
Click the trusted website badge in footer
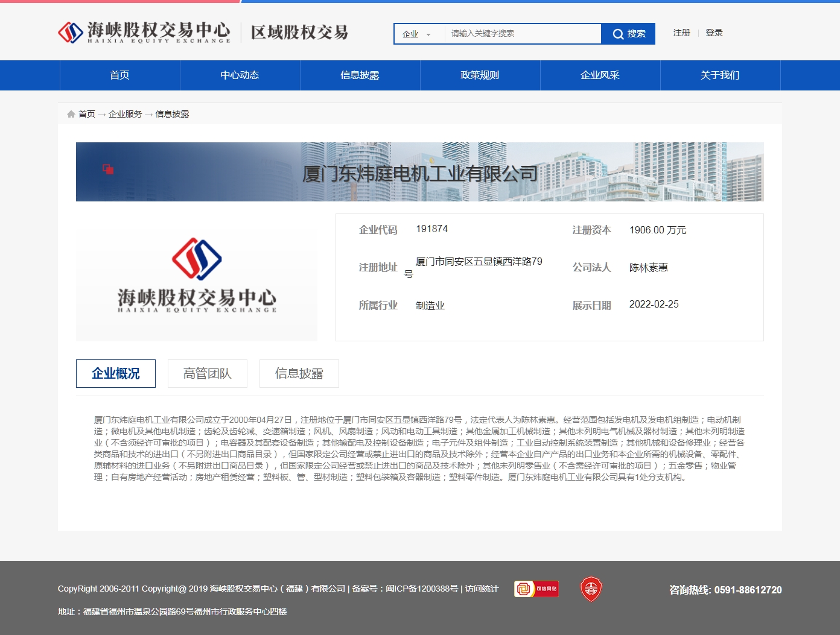pyautogui.click(x=536, y=589)
